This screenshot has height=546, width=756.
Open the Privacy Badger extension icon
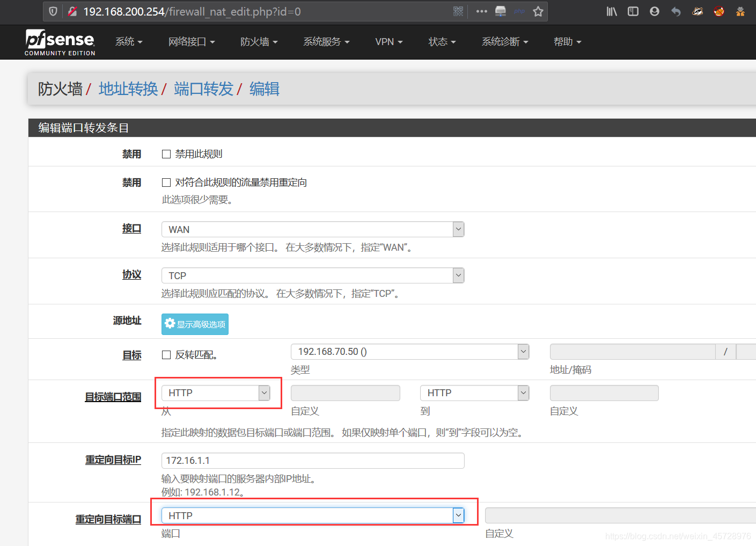click(x=698, y=11)
